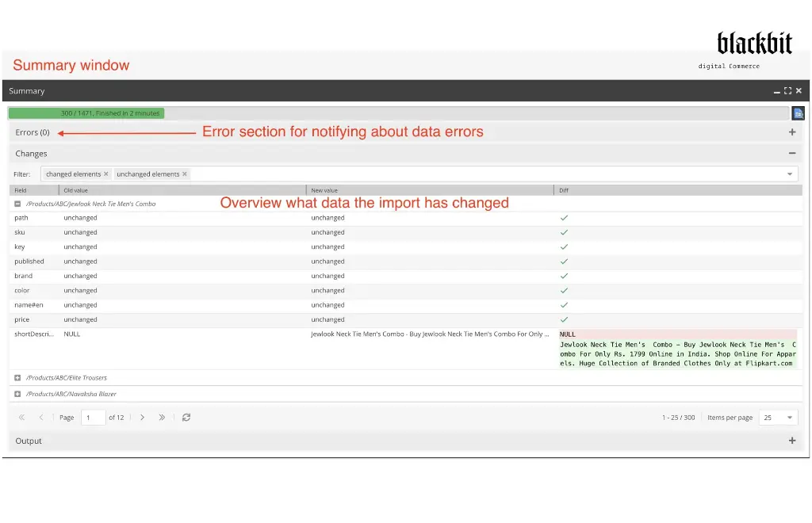
Task: Select the 'price' field row
Action: click(406, 319)
